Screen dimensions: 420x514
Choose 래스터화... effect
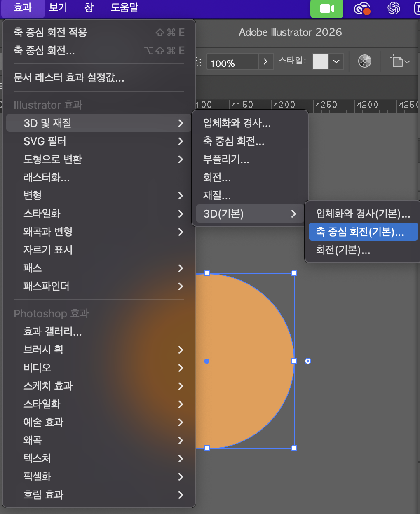(x=99, y=177)
